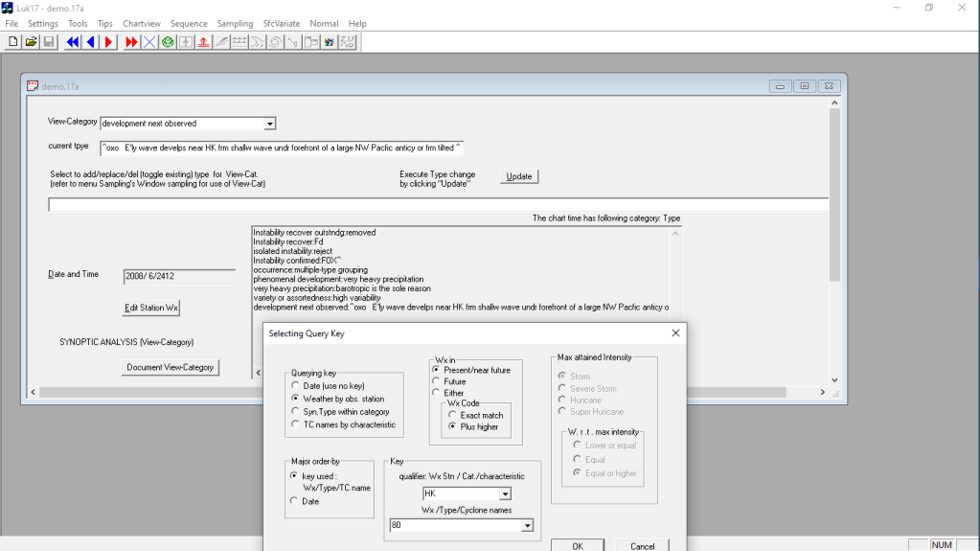Click the Update button

pyautogui.click(x=519, y=176)
